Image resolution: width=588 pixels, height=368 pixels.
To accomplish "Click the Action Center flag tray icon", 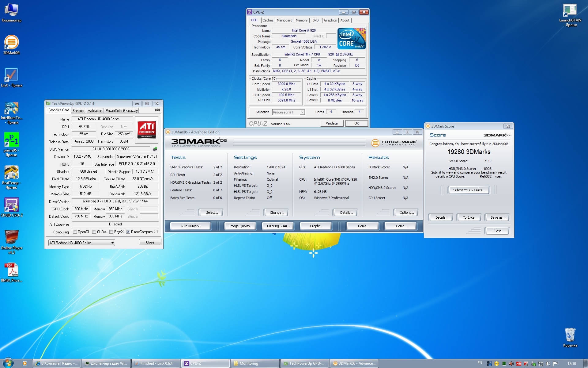I will [x=556, y=364].
